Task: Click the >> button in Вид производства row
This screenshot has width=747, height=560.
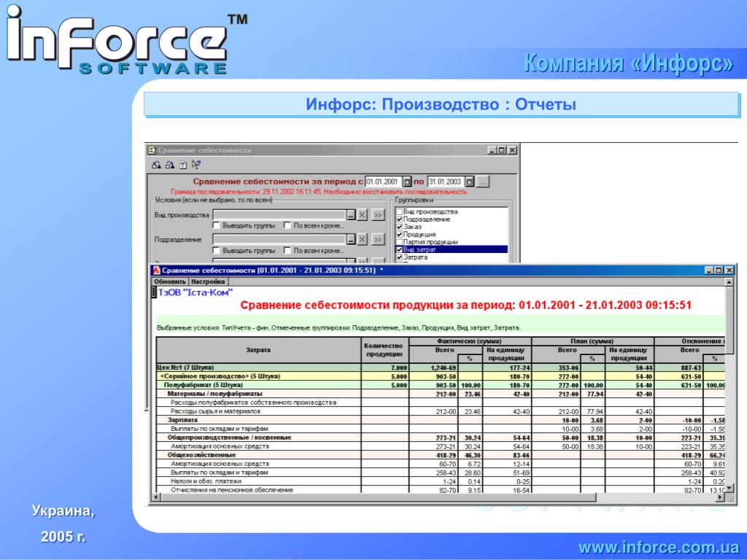Action: coord(378,215)
